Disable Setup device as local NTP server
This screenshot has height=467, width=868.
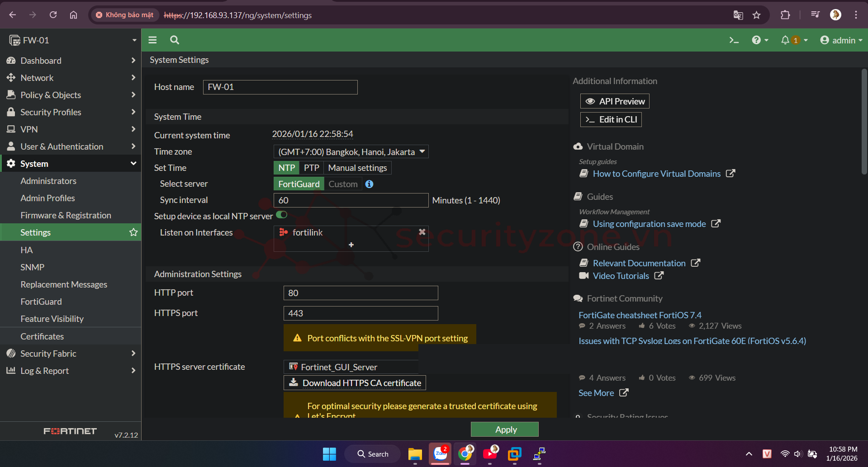pos(281,215)
